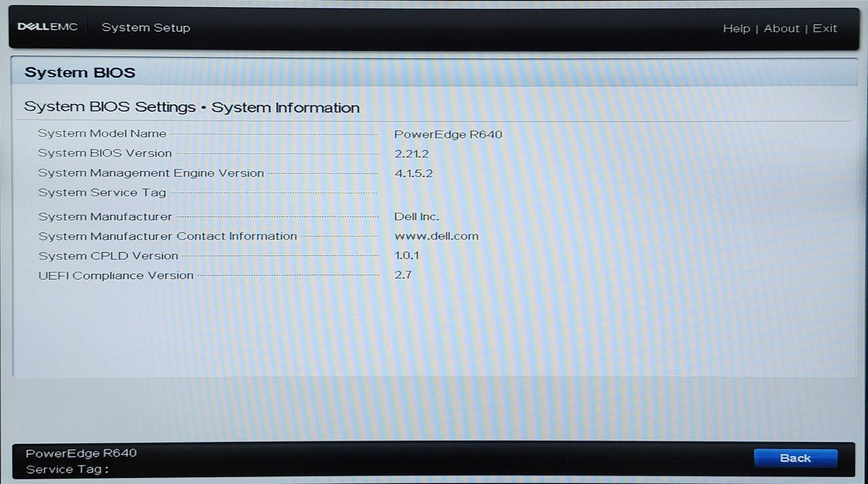868x484 pixels.
Task: Select the System CPLD Version label
Action: (x=108, y=256)
